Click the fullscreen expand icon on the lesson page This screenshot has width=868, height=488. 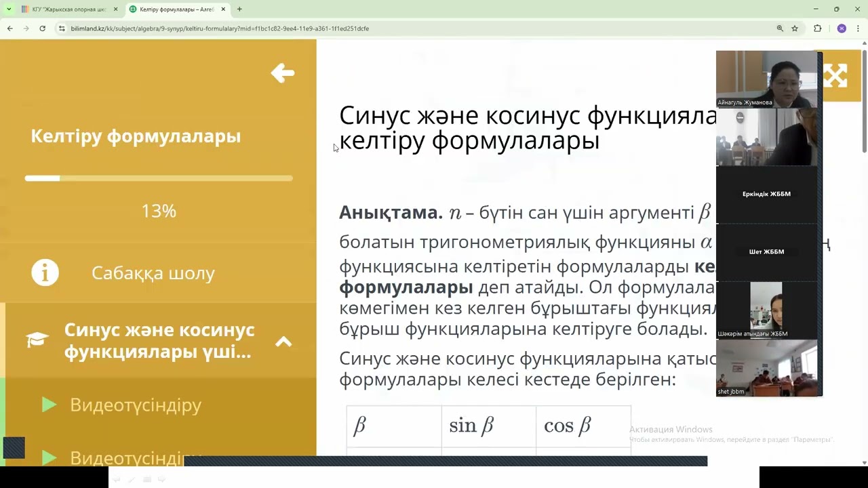(x=835, y=76)
